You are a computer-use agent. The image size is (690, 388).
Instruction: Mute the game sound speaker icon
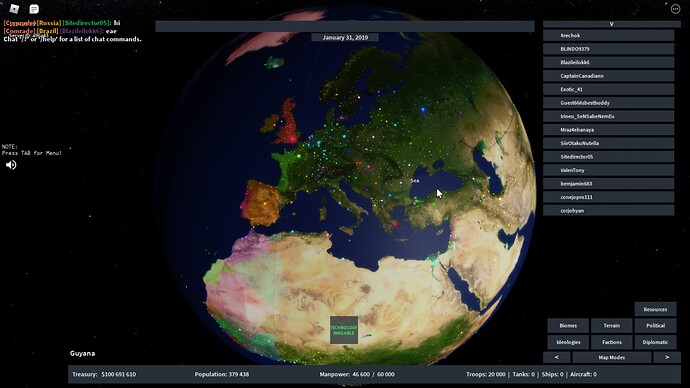(x=11, y=165)
